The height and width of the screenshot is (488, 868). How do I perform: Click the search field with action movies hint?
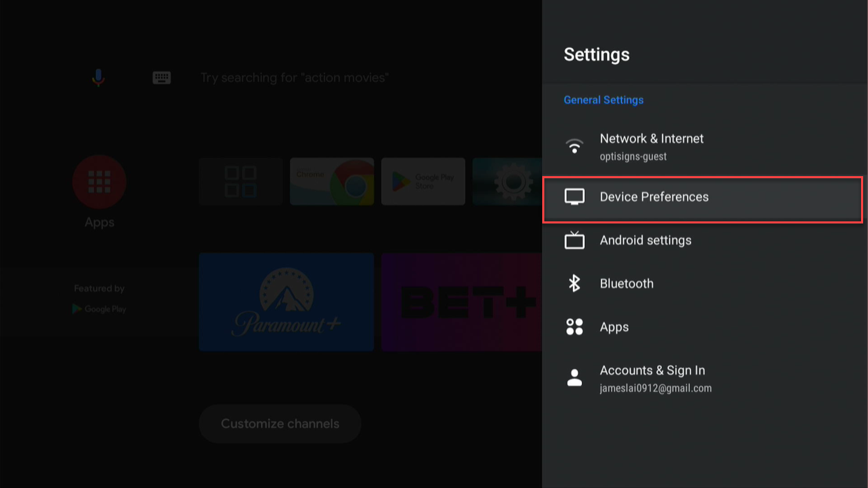pos(294,78)
